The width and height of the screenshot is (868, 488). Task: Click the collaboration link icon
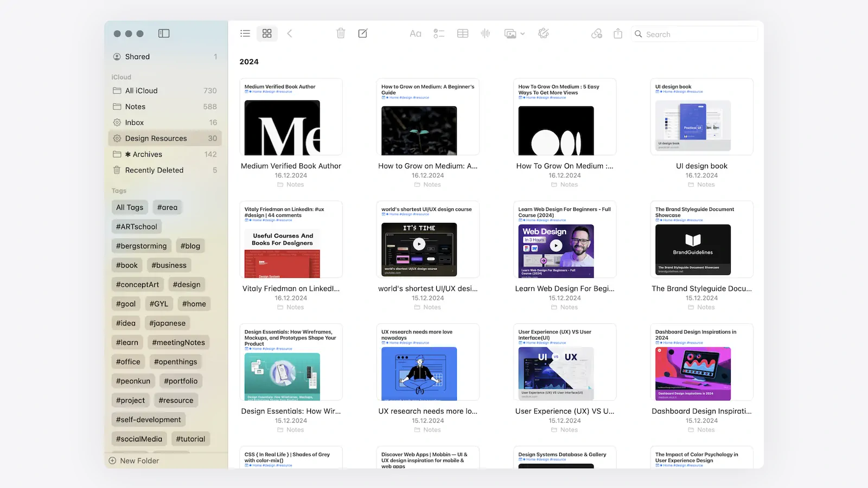pos(597,34)
